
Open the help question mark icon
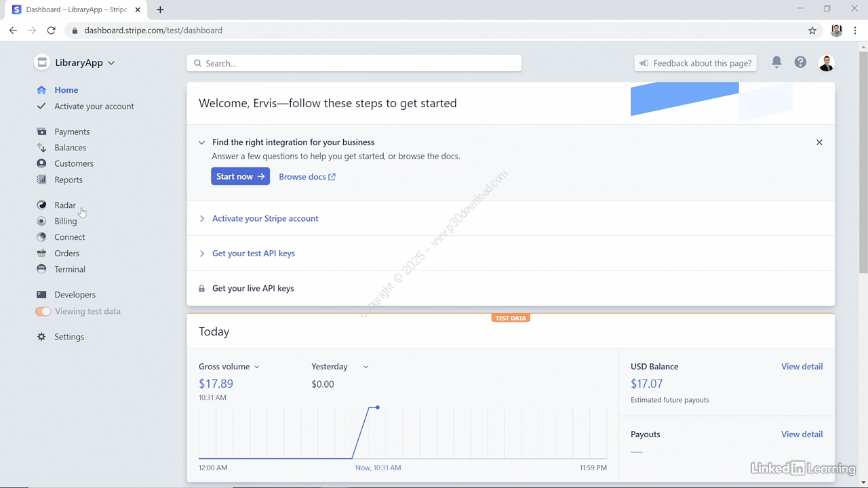800,62
